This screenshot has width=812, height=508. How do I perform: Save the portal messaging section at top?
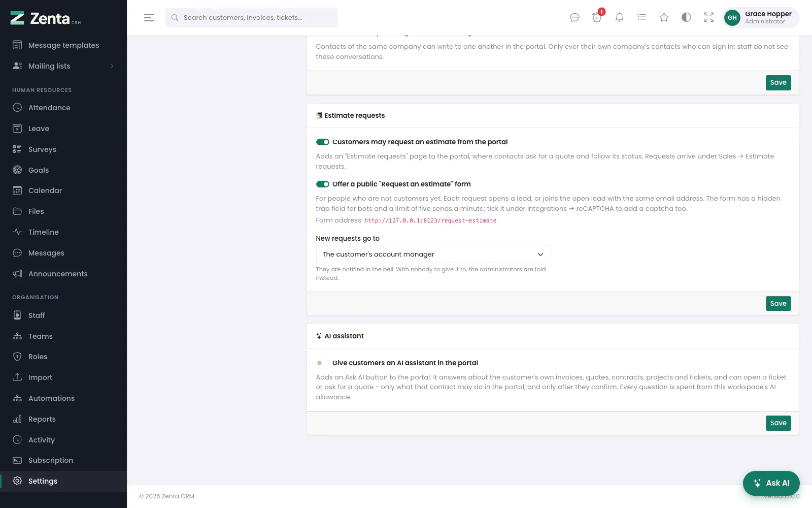pos(778,83)
